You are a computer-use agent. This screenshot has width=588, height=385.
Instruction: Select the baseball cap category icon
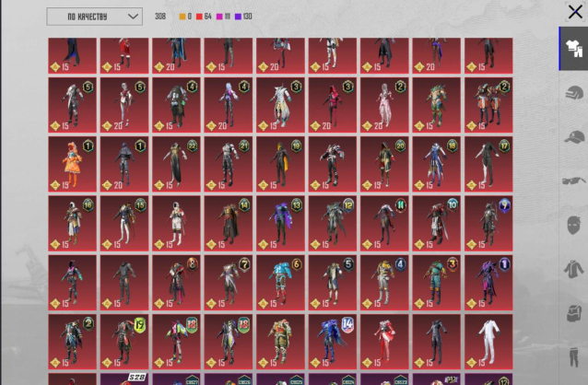(x=573, y=136)
